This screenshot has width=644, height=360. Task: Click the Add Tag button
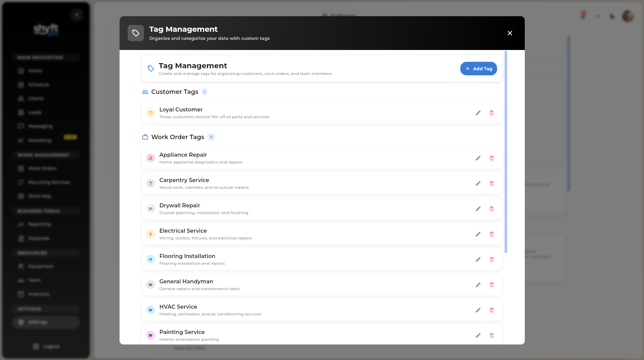pos(478,68)
